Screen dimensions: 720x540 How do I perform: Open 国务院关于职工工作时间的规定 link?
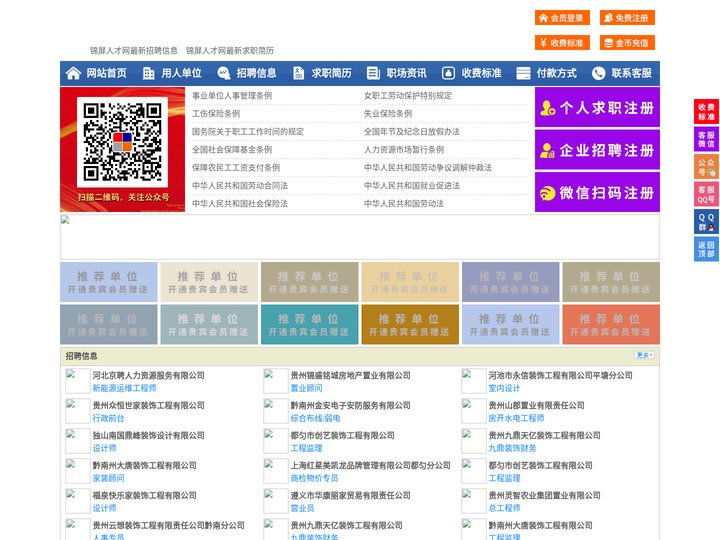[x=248, y=131]
